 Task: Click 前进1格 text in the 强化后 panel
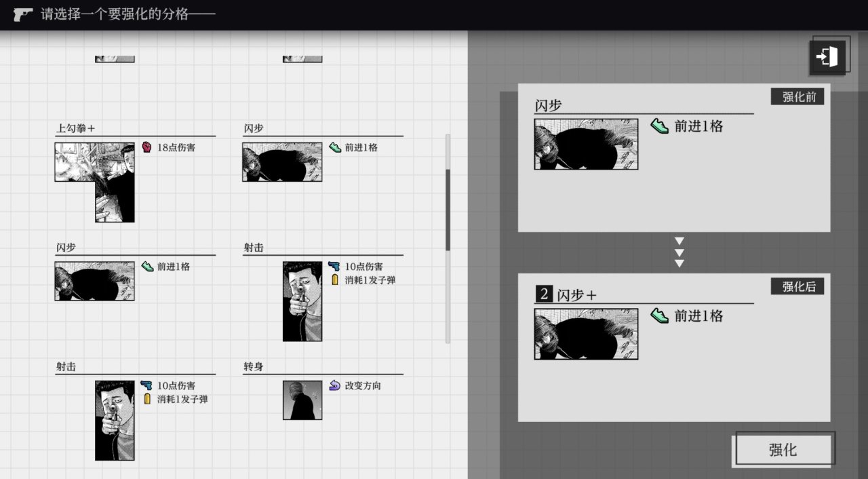699,315
